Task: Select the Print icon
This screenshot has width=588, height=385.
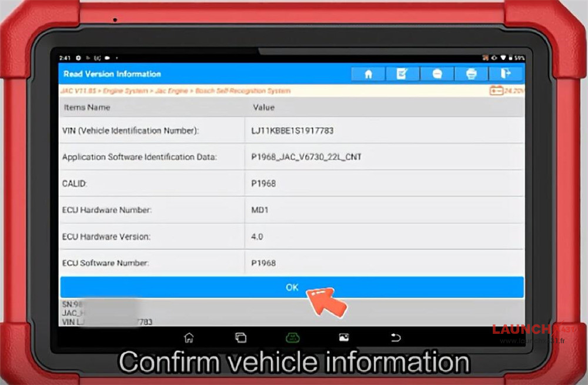Action: [470, 73]
